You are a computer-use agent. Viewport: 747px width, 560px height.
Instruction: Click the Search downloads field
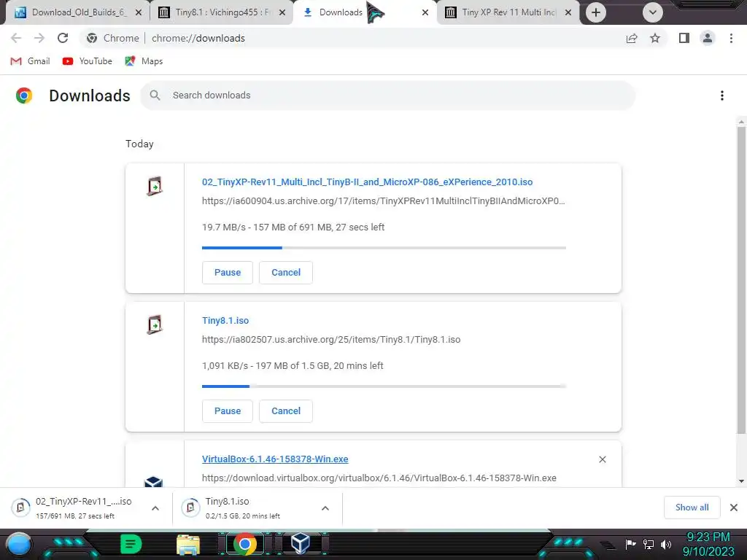click(388, 96)
